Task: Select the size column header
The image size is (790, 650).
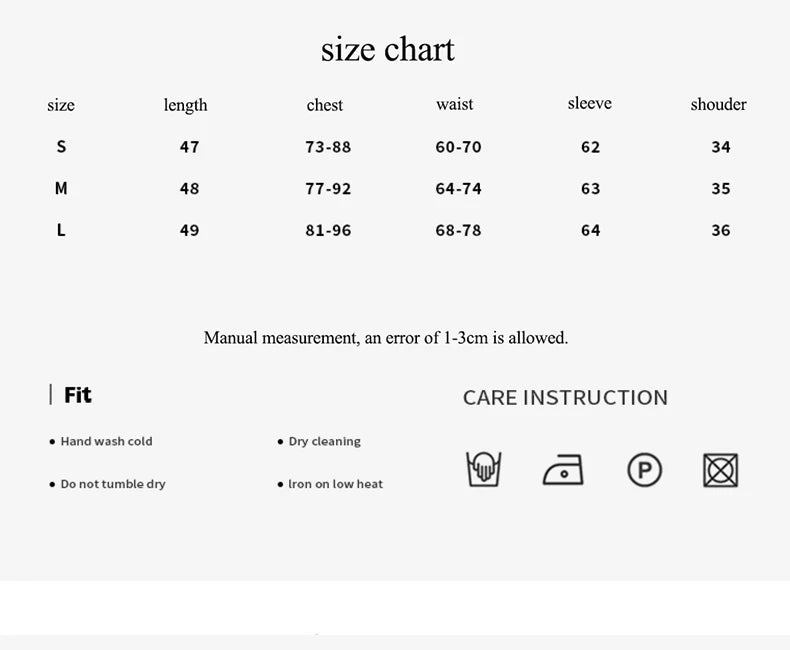Action: point(61,105)
